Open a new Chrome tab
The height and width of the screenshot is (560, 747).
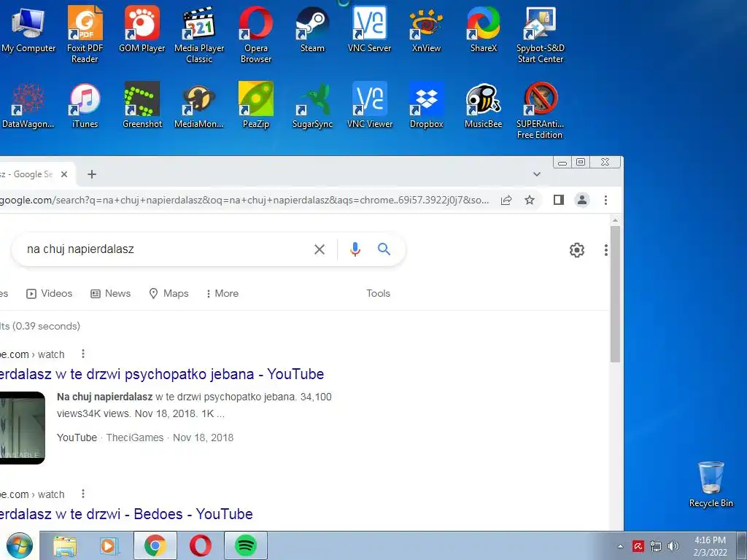pyautogui.click(x=91, y=174)
